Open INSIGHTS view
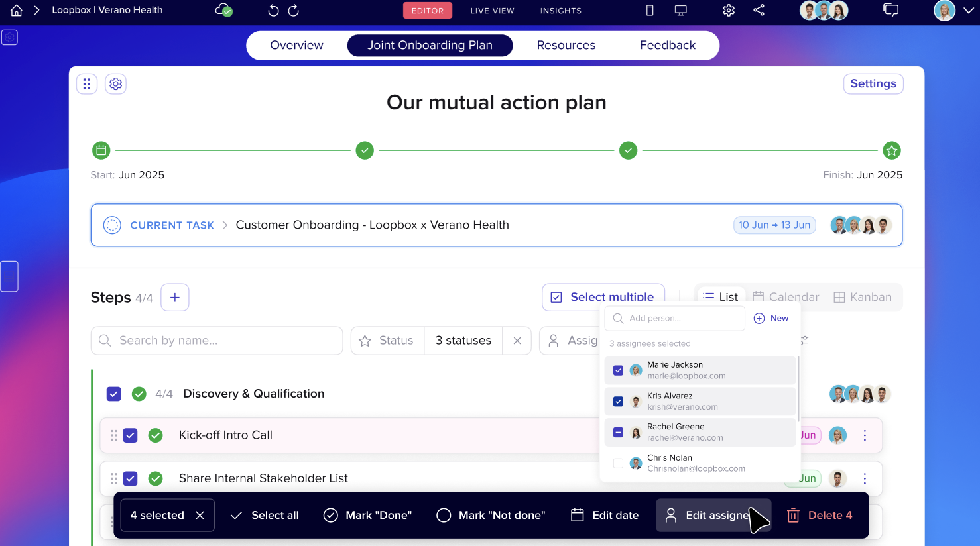 pos(561,10)
